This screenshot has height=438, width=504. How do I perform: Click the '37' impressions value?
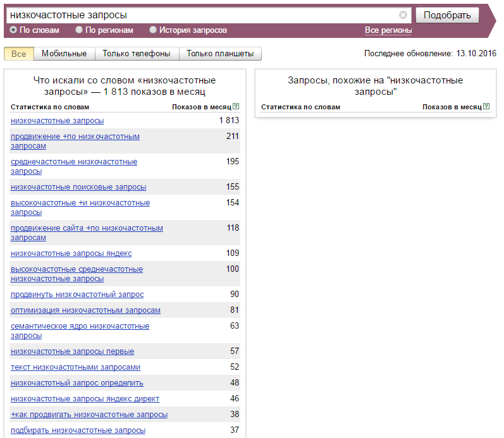pyautogui.click(x=235, y=430)
